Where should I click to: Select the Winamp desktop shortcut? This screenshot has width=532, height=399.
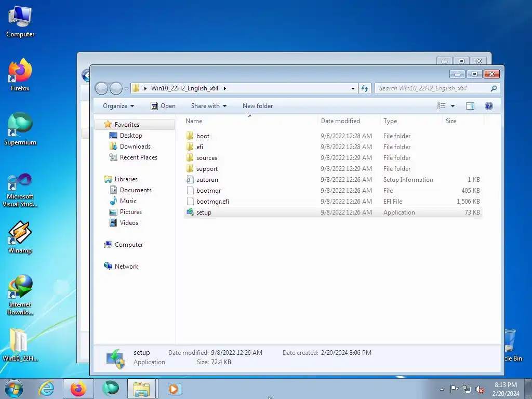(x=20, y=237)
